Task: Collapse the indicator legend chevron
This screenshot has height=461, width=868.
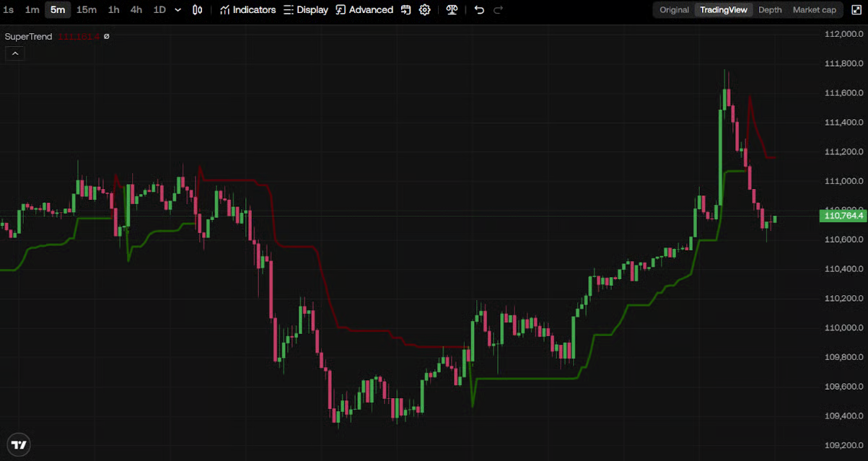Action: coord(14,53)
